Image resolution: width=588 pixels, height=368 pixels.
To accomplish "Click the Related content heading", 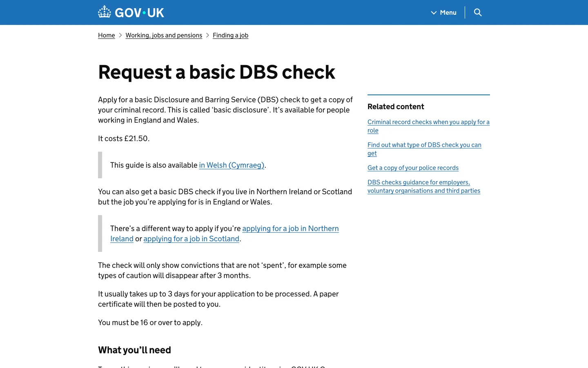I will [x=396, y=107].
